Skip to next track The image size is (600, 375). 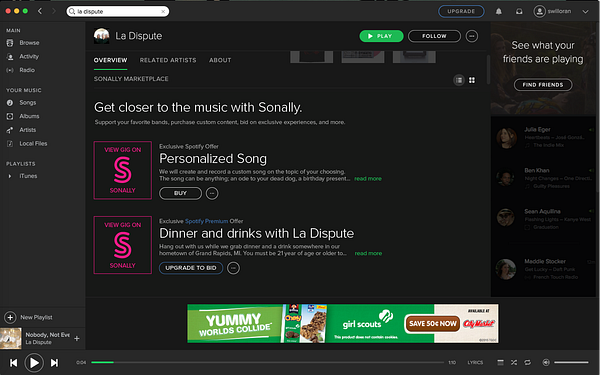click(x=54, y=362)
